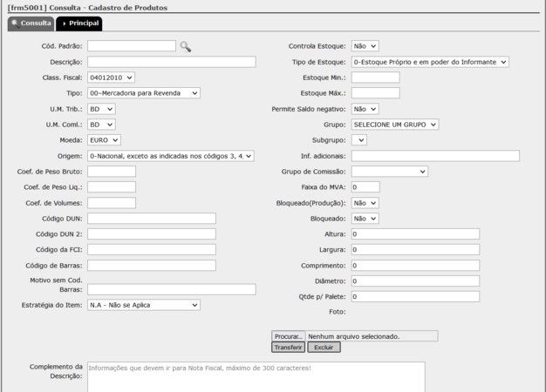Click the Motivo sem Cod. Barras field
Screen dimensions: 546x392
pos(172,289)
